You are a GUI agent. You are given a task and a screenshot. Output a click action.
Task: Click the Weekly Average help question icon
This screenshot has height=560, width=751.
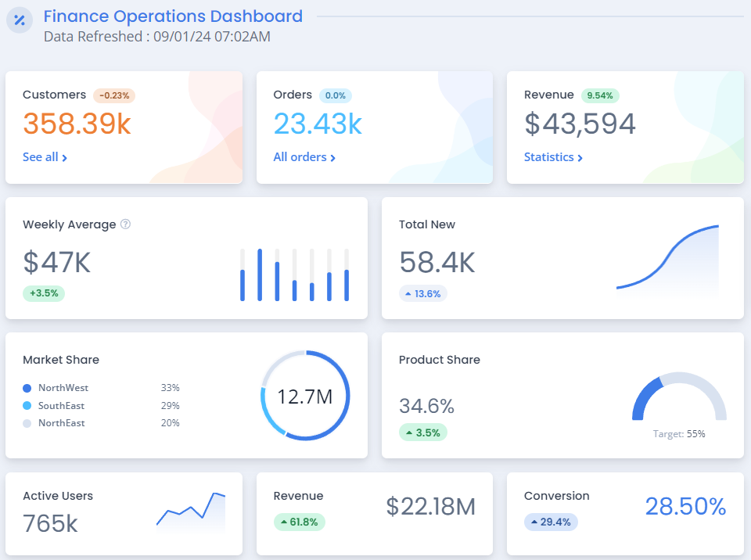tap(125, 224)
